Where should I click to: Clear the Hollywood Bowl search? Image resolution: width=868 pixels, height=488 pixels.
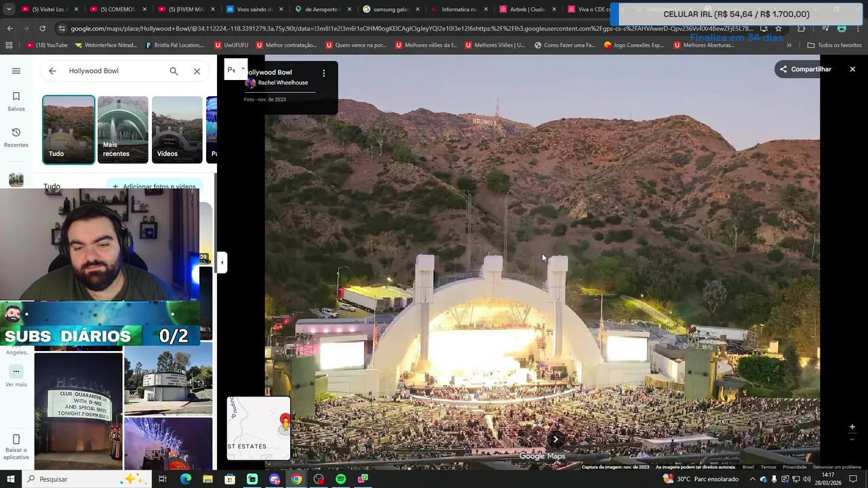click(x=197, y=70)
